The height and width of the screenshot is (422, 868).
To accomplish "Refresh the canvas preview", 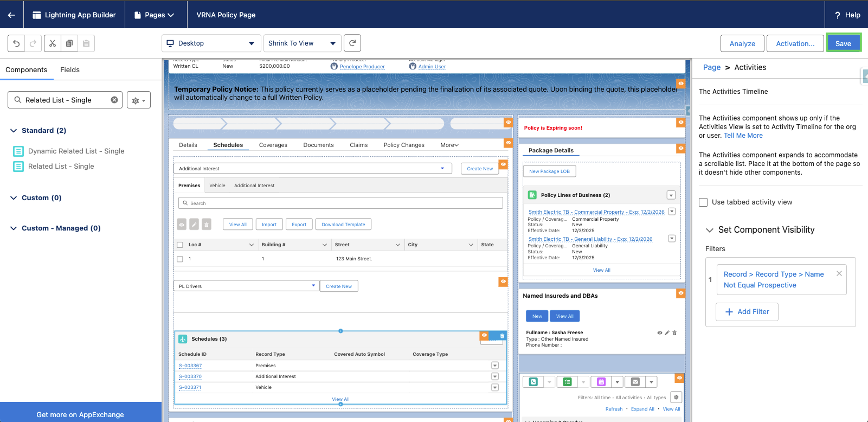I will [x=352, y=43].
